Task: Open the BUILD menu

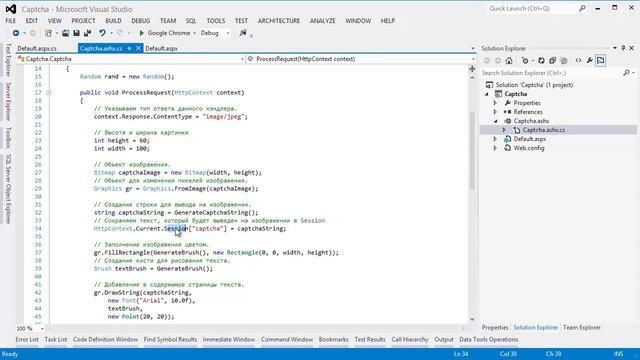Action: [x=113, y=21]
